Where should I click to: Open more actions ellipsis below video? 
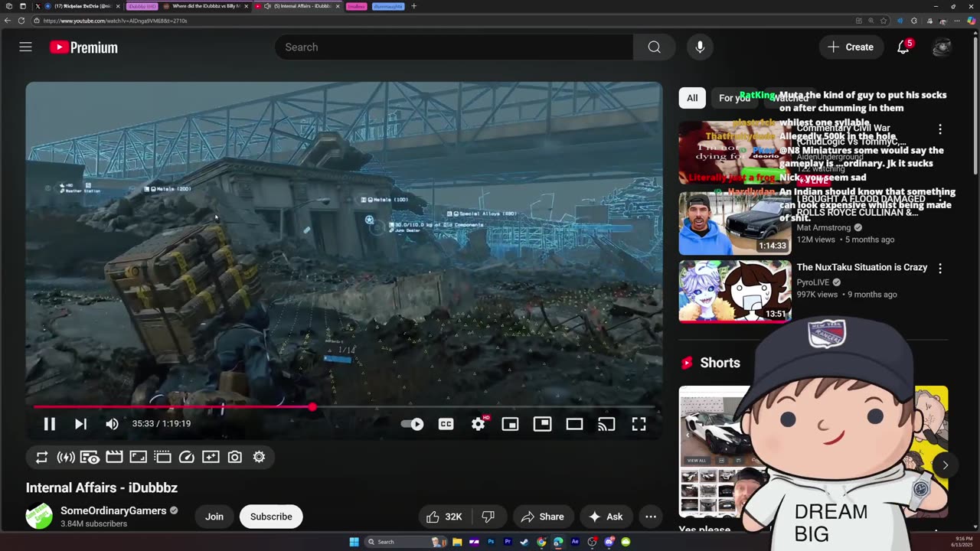coord(651,517)
